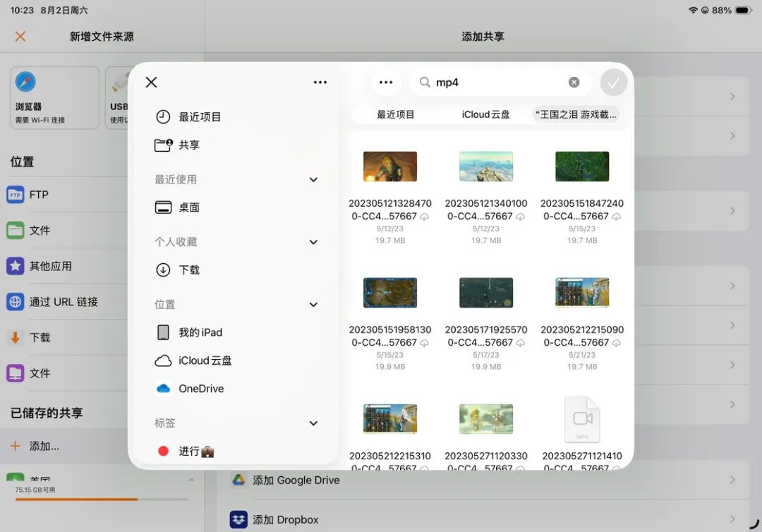Click the 75.15 GB storage bar
Screen dimensions: 762x532
(102, 499)
